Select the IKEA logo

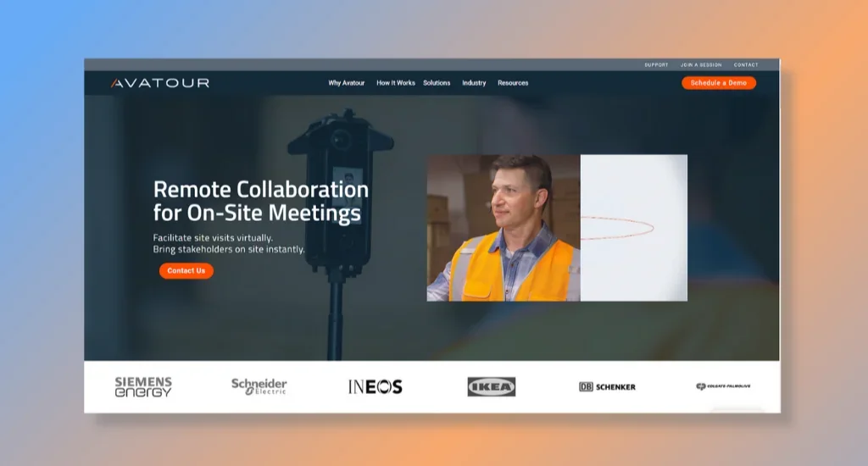click(x=491, y=387)
